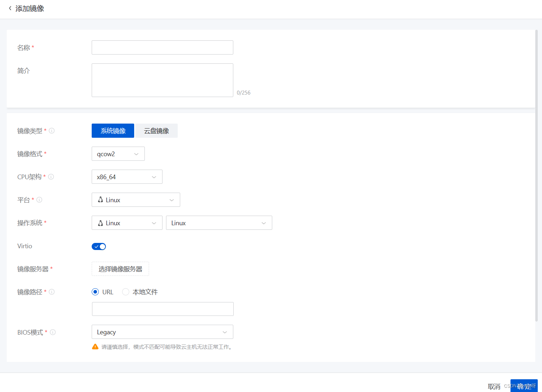This screenshot has width=542, height=392.
Task: Click the 取消 button
Action: coord(494,386)
